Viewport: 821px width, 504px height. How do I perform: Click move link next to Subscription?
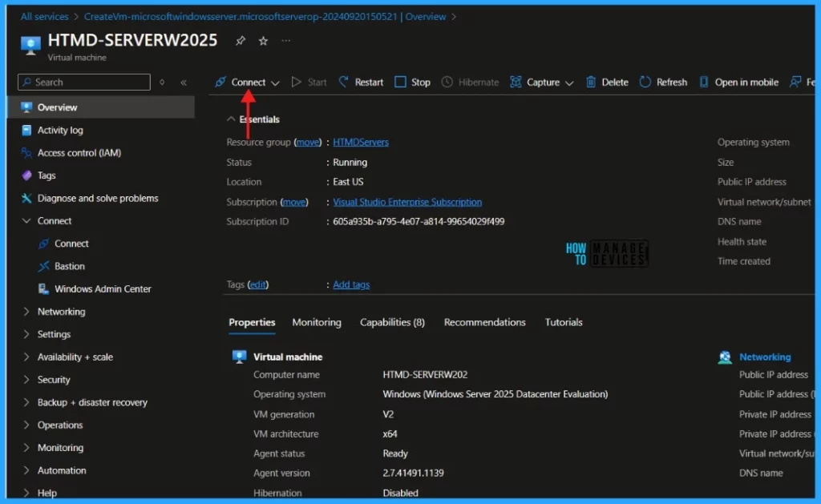294,202
